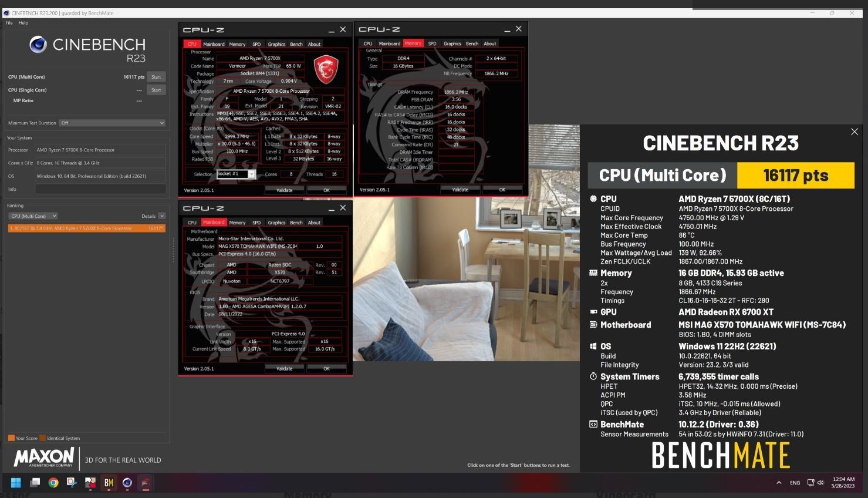Open Graphics tab in CPU-Z Memory window
The width and height of the screenshot is (868, 498).
452,43
